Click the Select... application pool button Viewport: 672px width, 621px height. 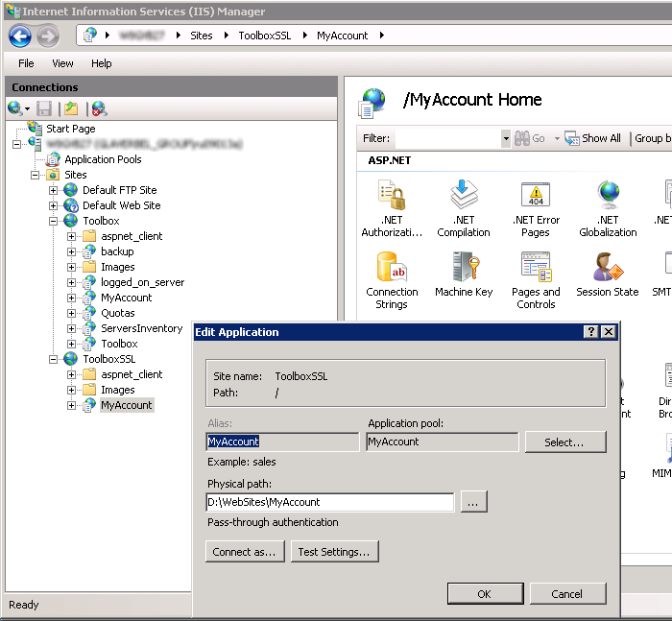(565, 442)
